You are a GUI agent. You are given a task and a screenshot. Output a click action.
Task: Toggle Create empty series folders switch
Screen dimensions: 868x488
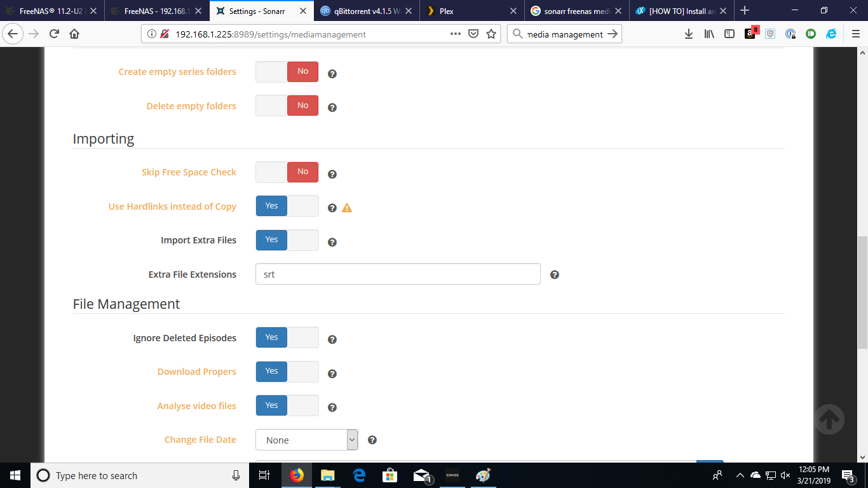point(287,72)
